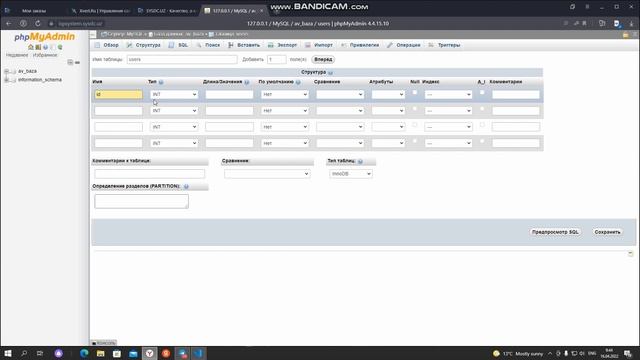Toggle the Null checkbox in fourth field row
This screenshot has width=640, height=360.
pyautogui.click(x=415, y=141)
